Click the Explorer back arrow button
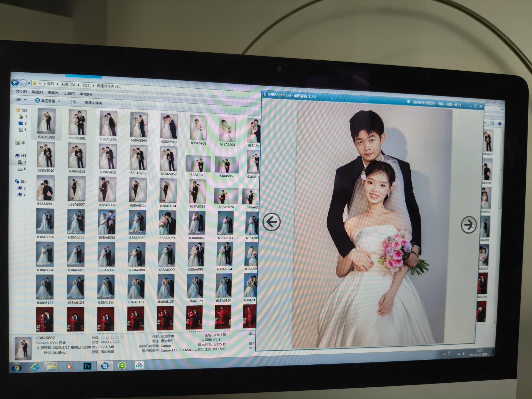Viewport: 532px width, 399px height. (x=15, y=82)
